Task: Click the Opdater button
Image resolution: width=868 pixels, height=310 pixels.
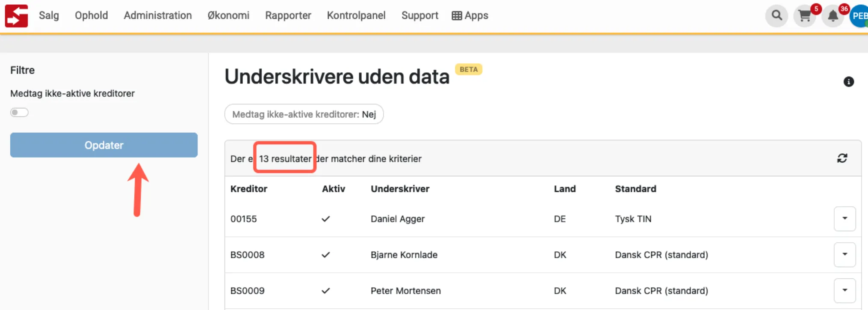Action: [104, 145]
